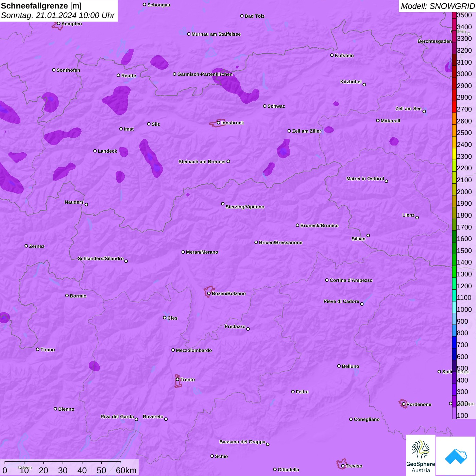Click the Sonthofen label
The width and height of the screenshot is (476, 476).
tap(68, 70)
